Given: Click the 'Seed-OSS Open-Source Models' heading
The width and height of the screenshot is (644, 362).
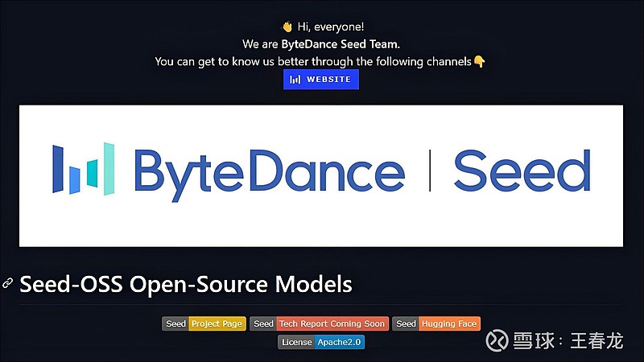Looking at the screenshot, I should coord(186,284).
